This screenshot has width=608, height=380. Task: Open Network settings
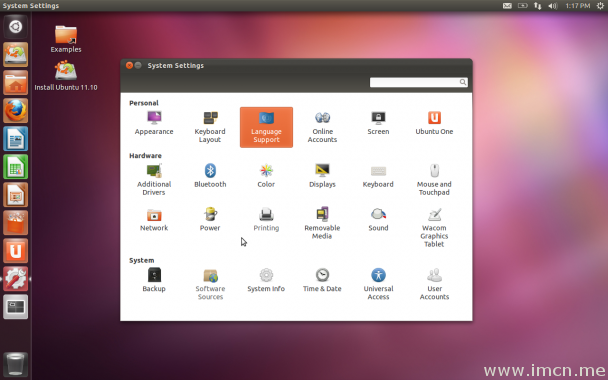(154, 220)
